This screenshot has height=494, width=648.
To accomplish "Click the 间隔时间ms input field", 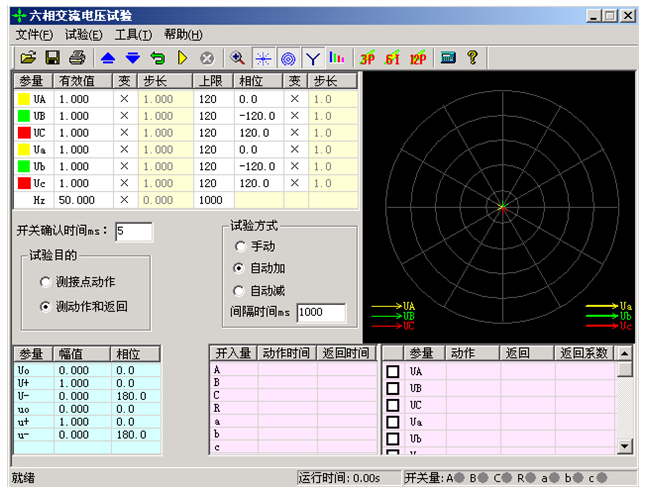I will pos(320,312).
